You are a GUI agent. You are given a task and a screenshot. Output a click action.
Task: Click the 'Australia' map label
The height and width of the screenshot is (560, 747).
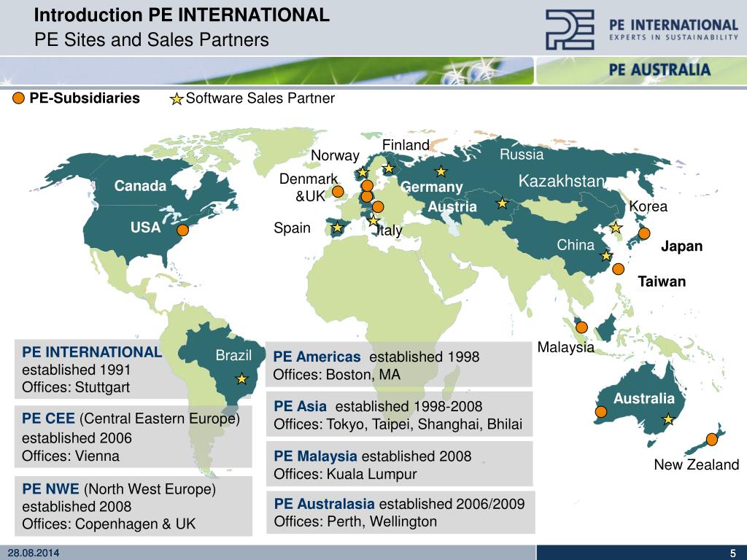[644, 399]
